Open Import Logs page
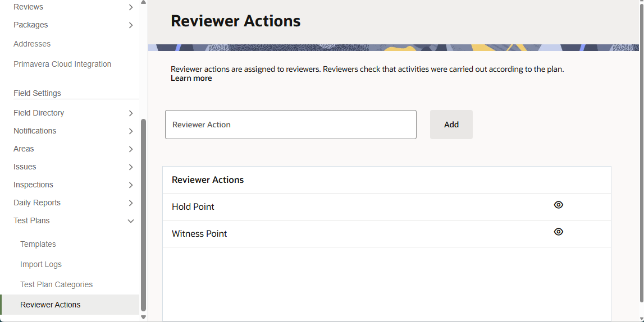The image size is (644, 322). click(x=41, y=264)
